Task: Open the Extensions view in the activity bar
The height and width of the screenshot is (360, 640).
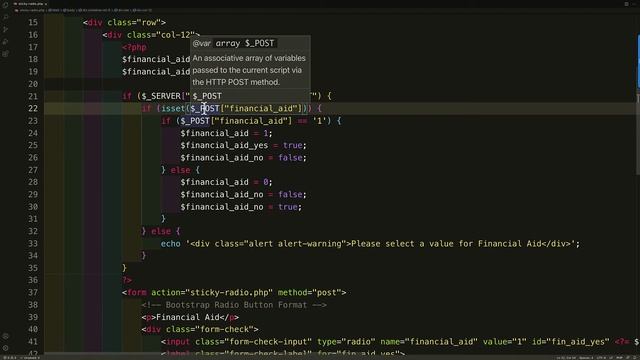Action: [5, 53]
